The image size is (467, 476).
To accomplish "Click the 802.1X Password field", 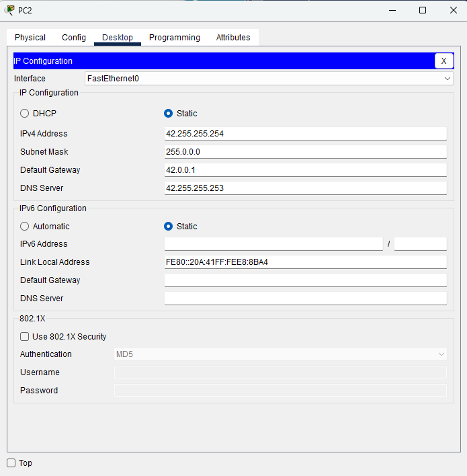I will click(x=280, y=391).
